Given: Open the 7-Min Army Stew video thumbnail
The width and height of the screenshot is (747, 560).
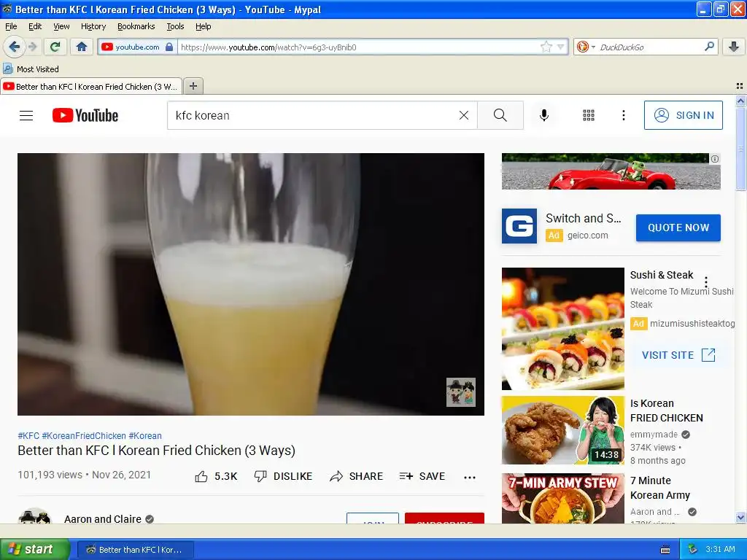Looking at the screenshot, I should [x=562, y=498].
